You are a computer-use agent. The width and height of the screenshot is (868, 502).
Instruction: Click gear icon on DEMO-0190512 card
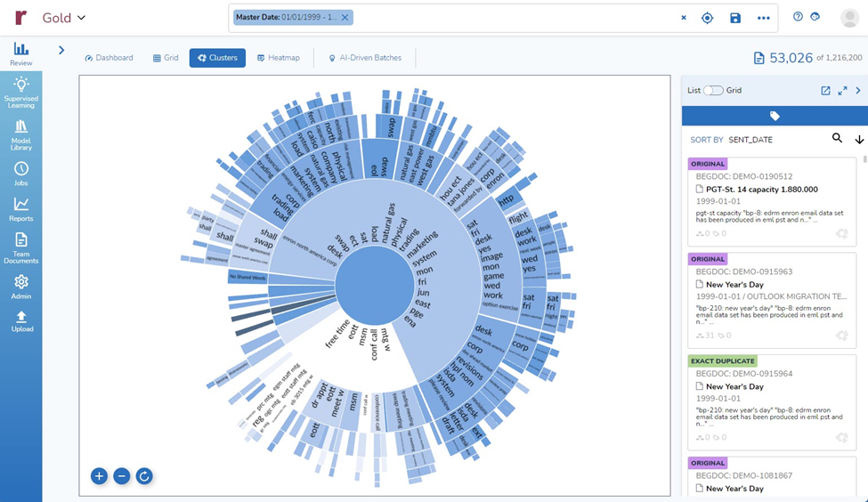841,233
